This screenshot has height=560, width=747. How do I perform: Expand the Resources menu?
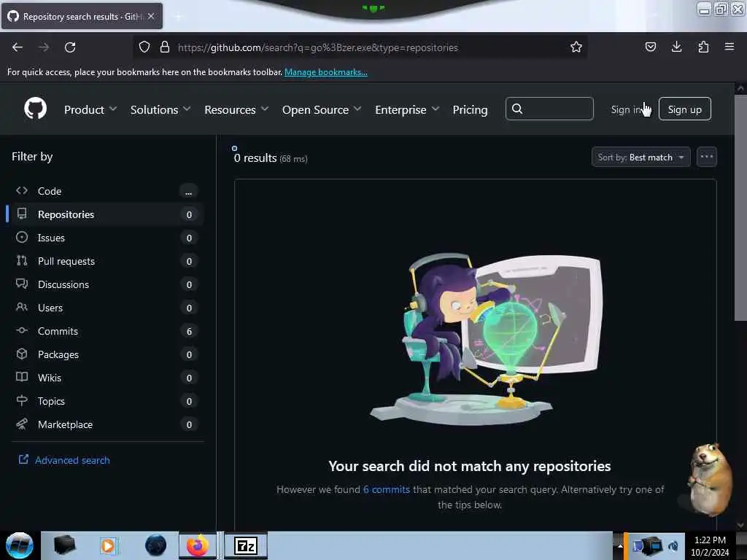click(236, 109)
